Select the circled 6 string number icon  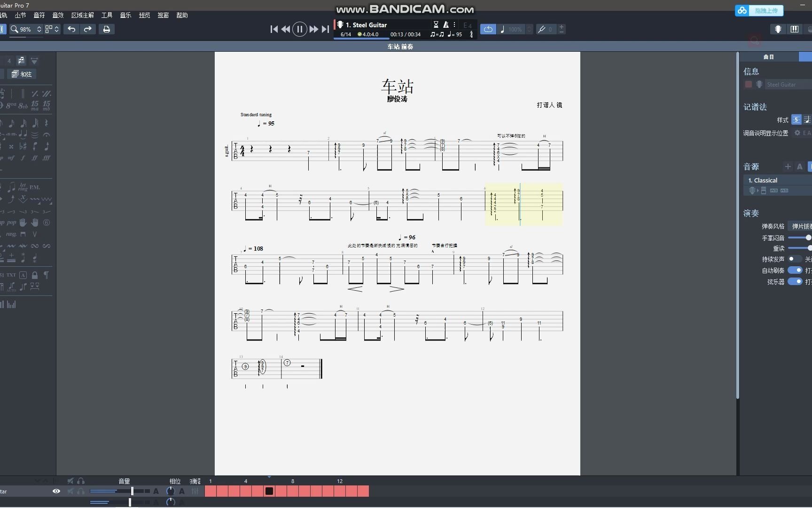pyautogui.click(x=47, y=222)
